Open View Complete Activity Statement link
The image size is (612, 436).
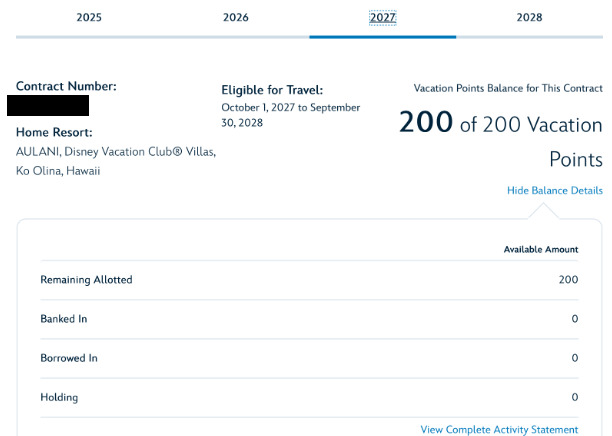click(x=499, y=430)
